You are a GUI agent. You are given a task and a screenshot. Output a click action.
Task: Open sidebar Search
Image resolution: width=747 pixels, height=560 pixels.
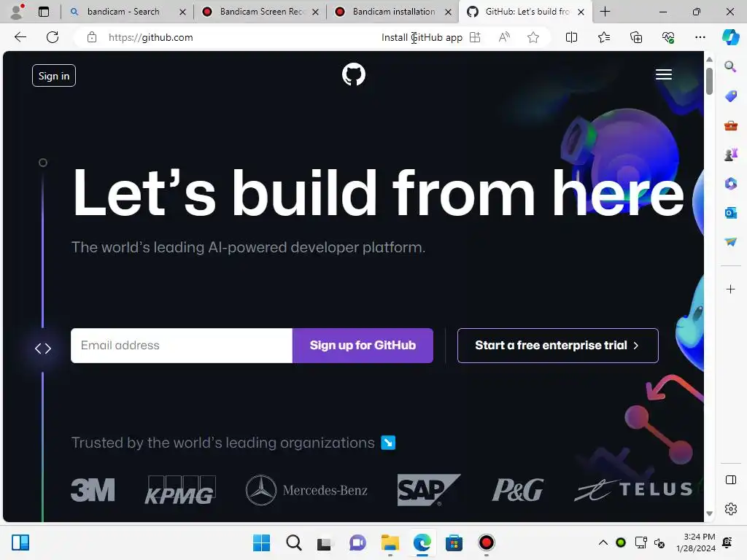coord(730,66)
